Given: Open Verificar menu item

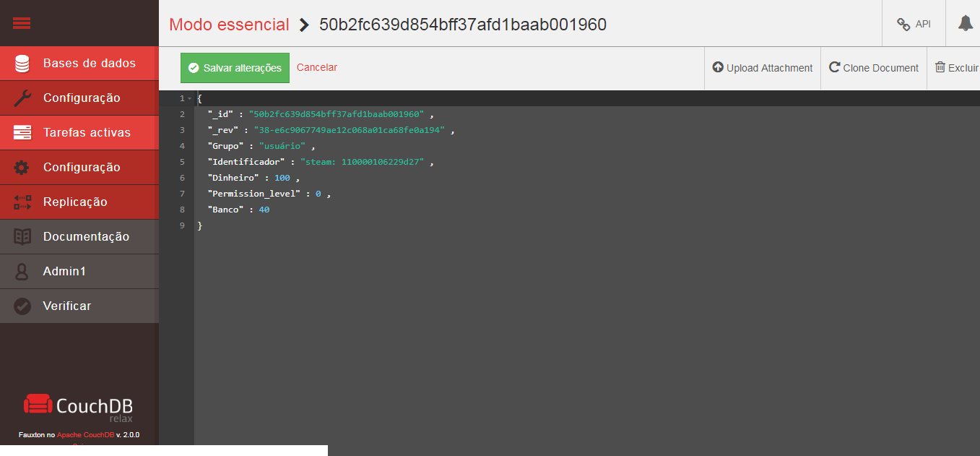Looking at the screenshot, I should point(79,306).
